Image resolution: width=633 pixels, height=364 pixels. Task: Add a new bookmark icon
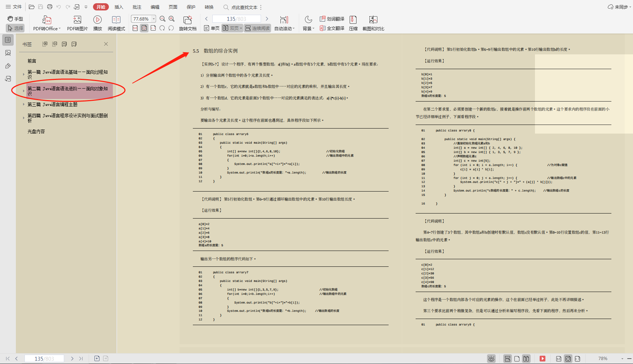coord(65,44)
